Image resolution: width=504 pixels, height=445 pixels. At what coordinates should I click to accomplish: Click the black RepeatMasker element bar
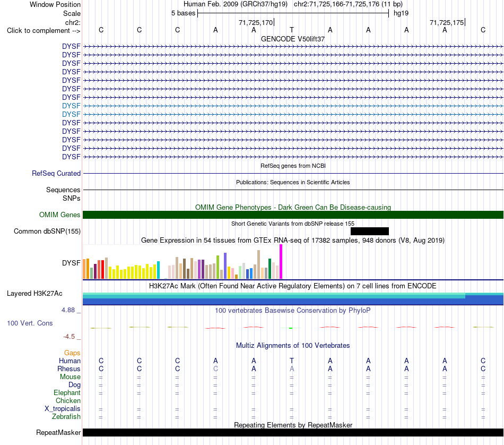[x=293, y=432]
